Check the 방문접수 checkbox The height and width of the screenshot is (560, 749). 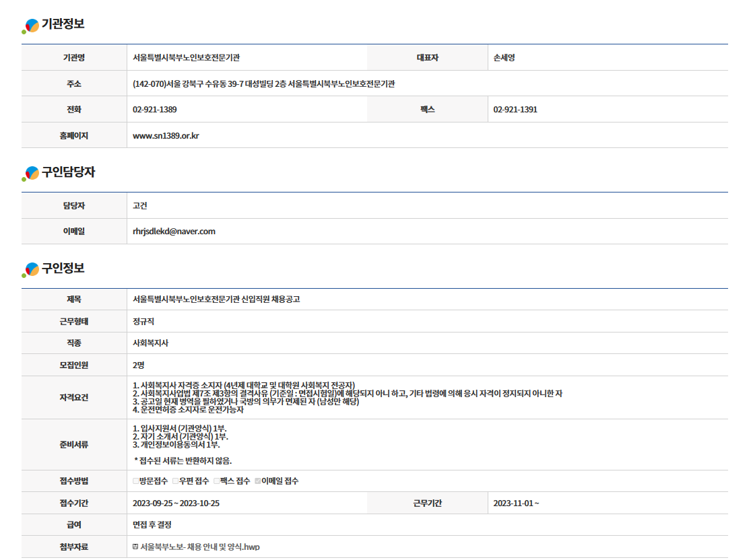[x=136, y=481]
